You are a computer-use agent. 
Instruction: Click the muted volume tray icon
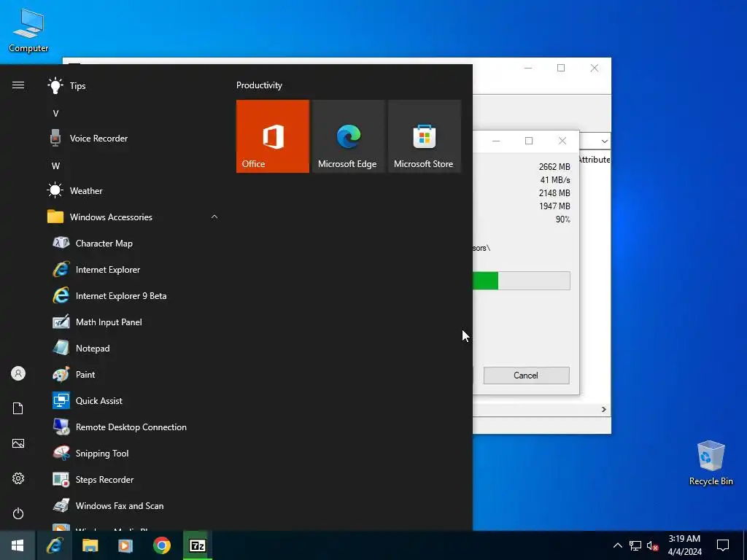pos(653,545)
